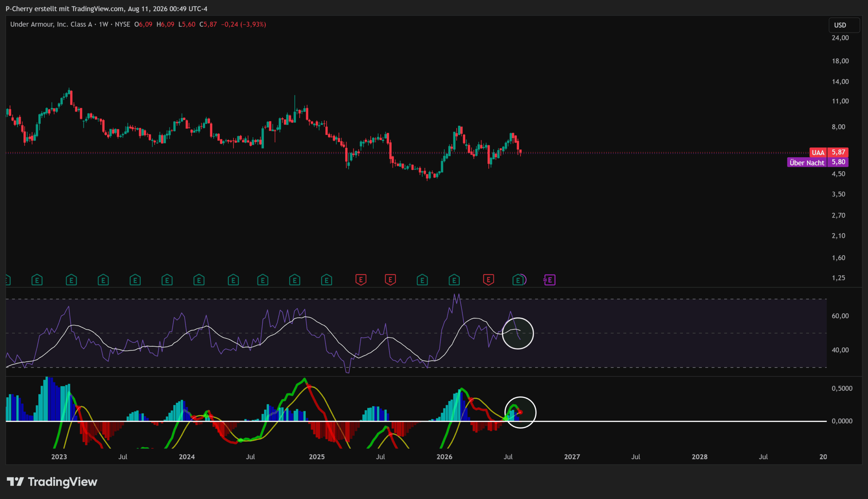The width and height of the screenshot is (868, 499).
Task: Click the Under Armour, Inc. Class A title
Action: click(51, 24)
